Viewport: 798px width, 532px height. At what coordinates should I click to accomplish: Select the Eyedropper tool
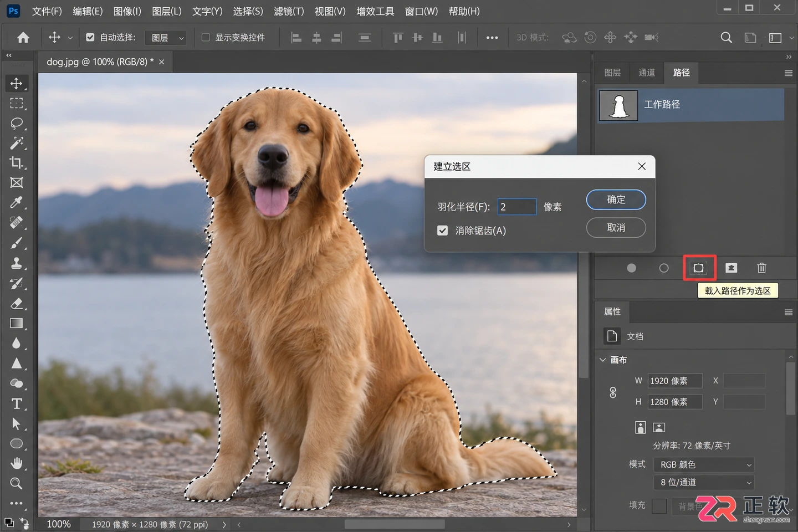tap(16, 203)
